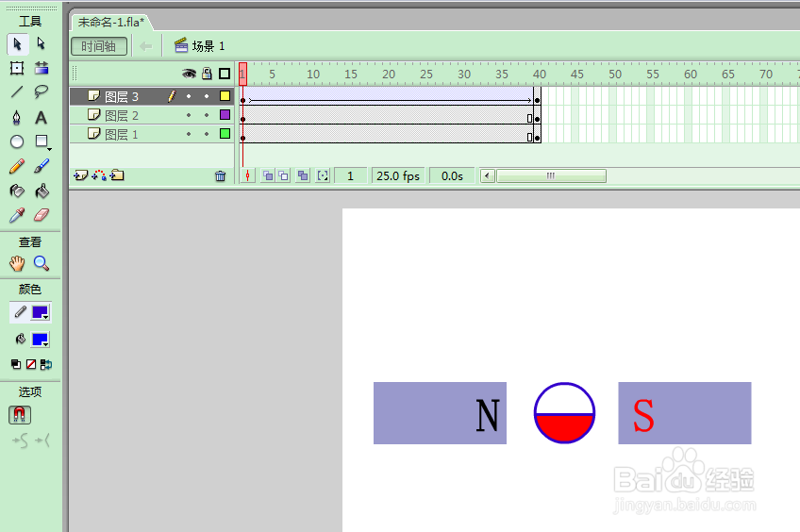Click yellow outline swatch of 图层 3
The height and width of the screenshot is (532, 800).
click(x=225, y=96)
